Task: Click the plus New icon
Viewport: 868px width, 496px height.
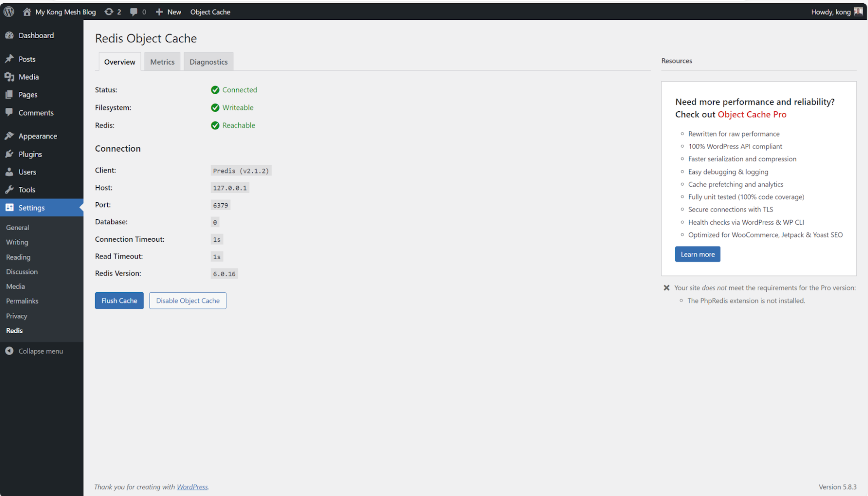Action: coord(159,12)
